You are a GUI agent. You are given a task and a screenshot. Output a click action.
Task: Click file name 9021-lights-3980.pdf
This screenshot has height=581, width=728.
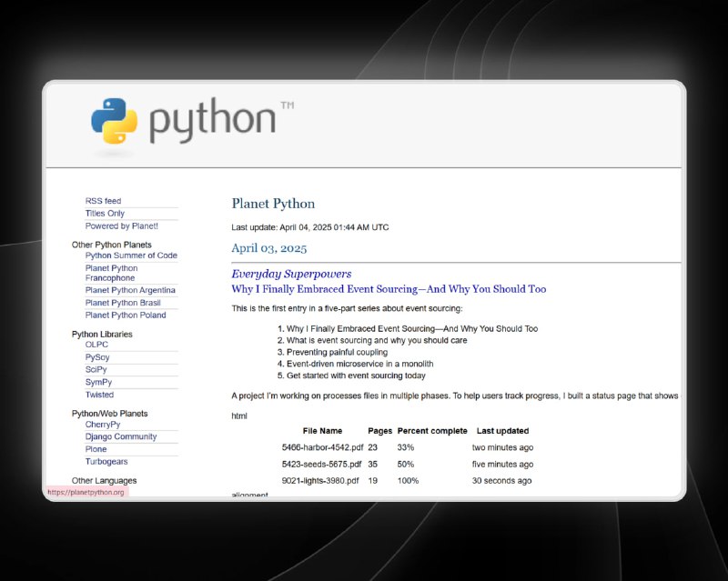tap(320, 481)
